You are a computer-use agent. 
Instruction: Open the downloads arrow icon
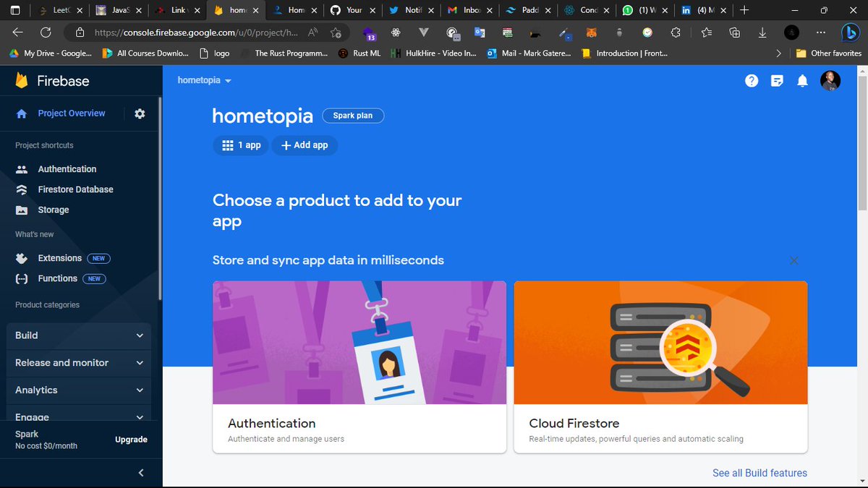(762, 33)
